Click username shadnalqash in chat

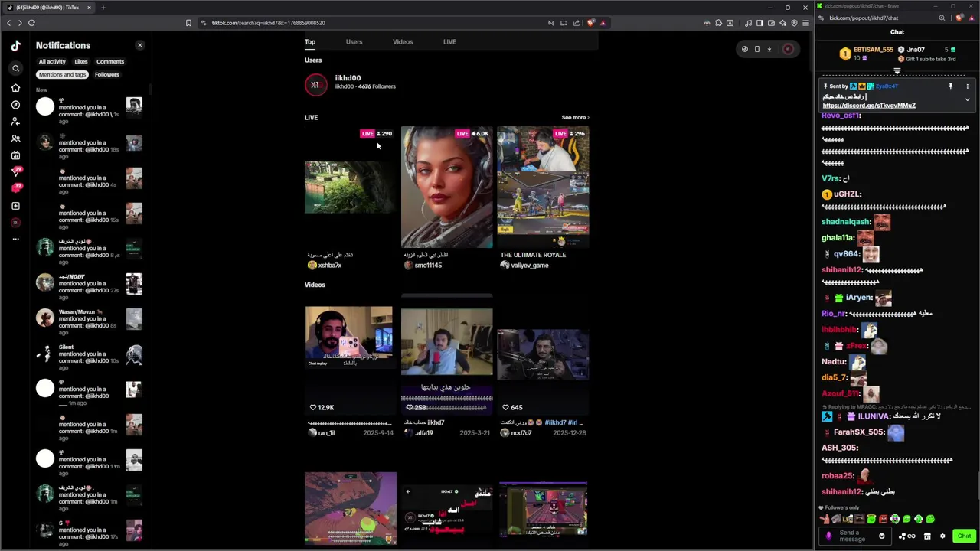pos(846,222)
